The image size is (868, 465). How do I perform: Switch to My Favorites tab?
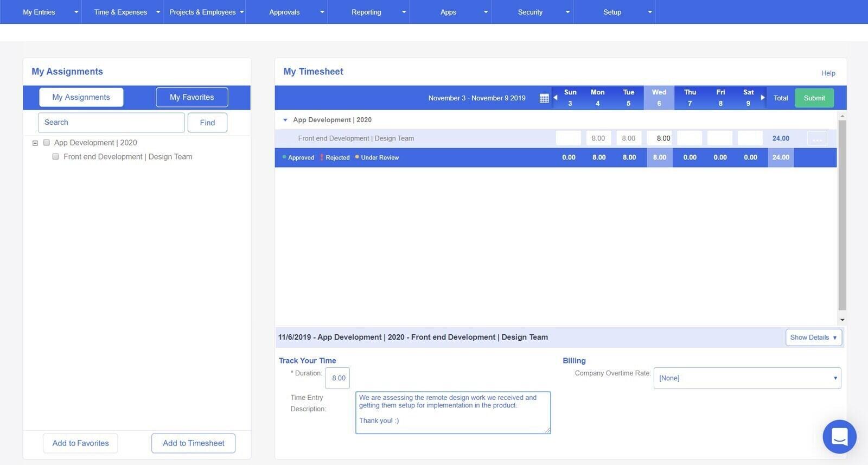click(x=192, y=97)
